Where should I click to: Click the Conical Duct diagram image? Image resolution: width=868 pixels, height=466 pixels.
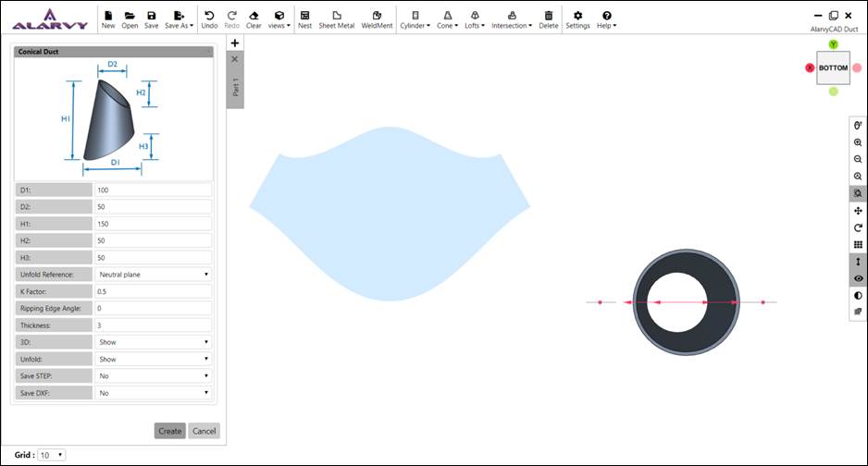click(x=114, y=119)
